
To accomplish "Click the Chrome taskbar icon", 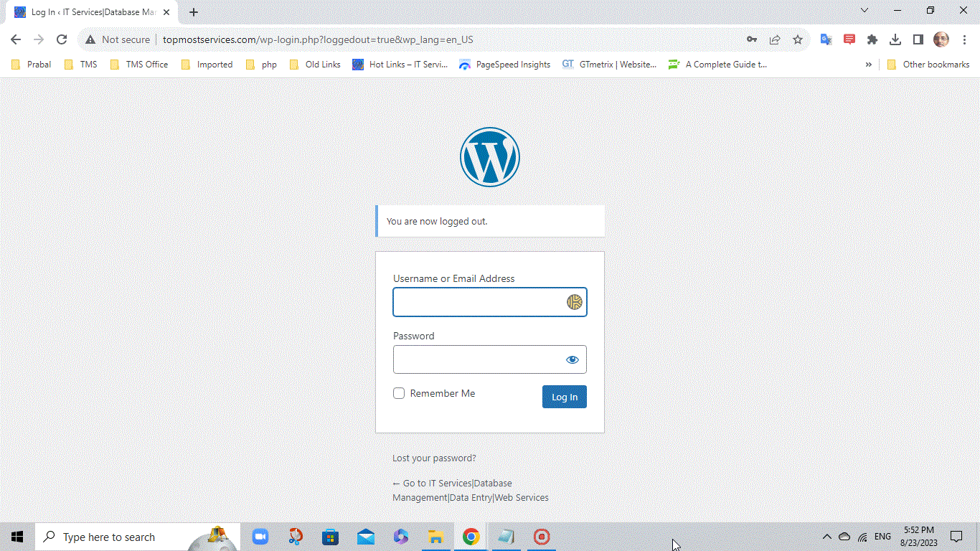I will click(x=471, y=537).
